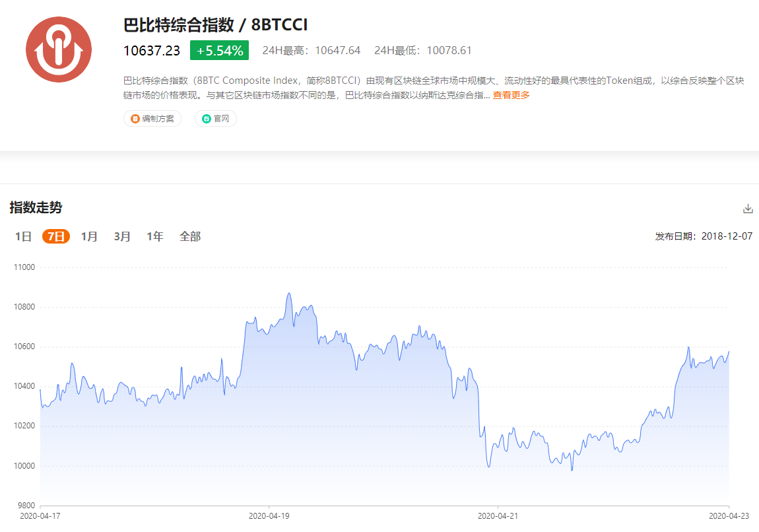Switch chart range to 1日
This screenshot has width=759, height=532.
(x=23, y=236)
